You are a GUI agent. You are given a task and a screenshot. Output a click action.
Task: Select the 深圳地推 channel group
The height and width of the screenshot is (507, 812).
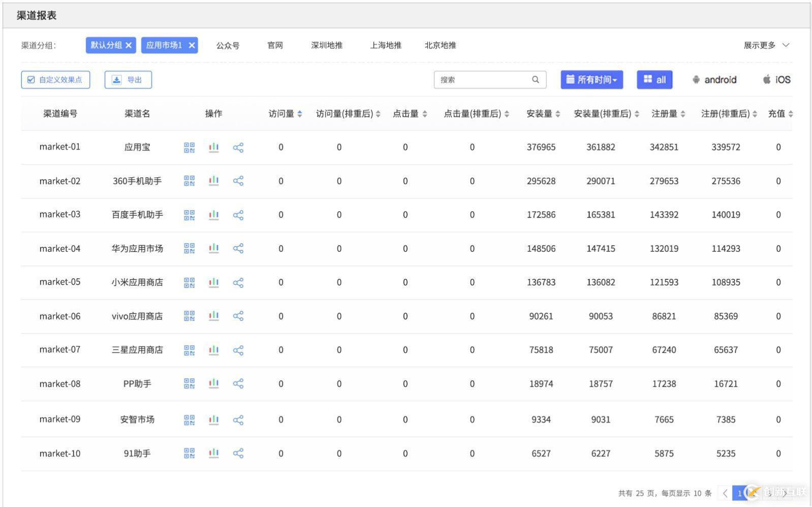[327, 45]
